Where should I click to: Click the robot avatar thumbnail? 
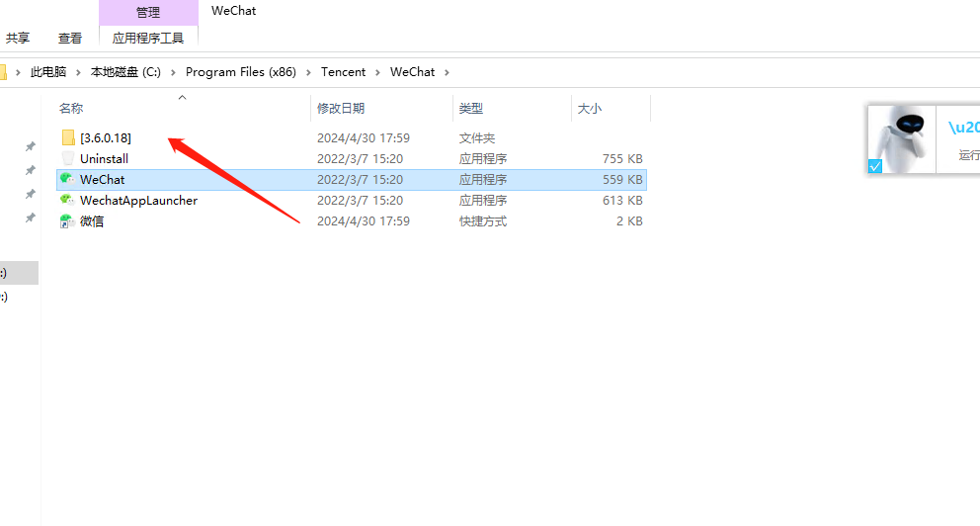pyautogui.click(x=901, y=138)
